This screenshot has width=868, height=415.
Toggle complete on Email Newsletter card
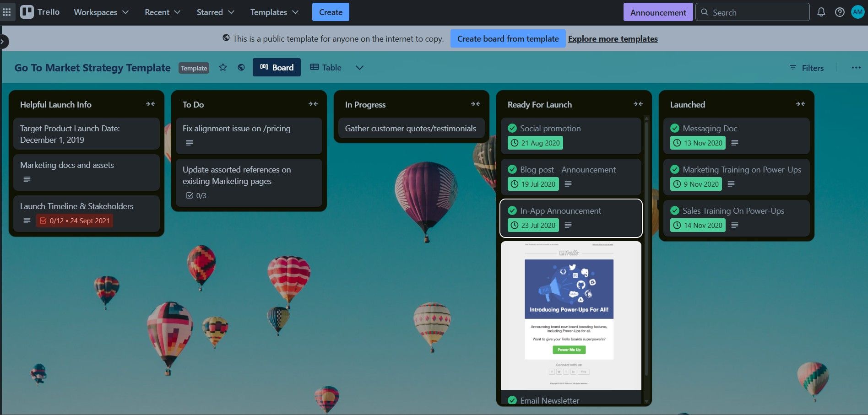coord(512,400)
